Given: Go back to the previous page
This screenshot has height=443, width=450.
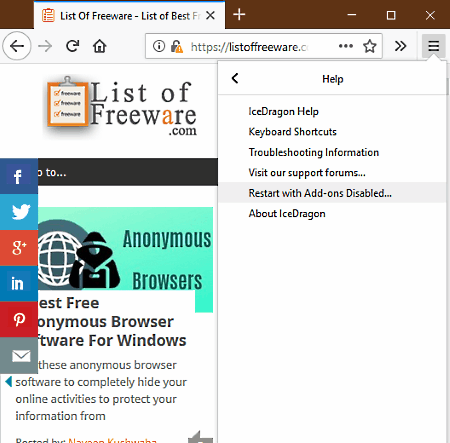Looking at the screenshot, I should point(17,46).
